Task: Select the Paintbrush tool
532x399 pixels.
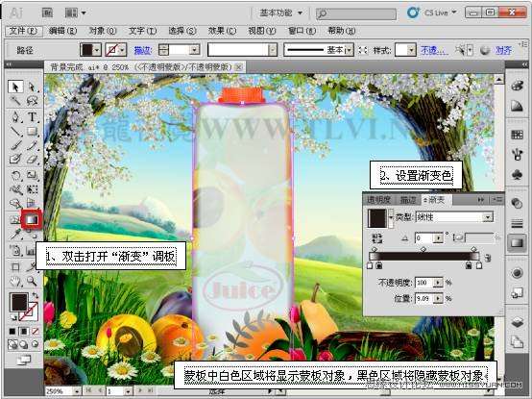Action: click(15, 145)
